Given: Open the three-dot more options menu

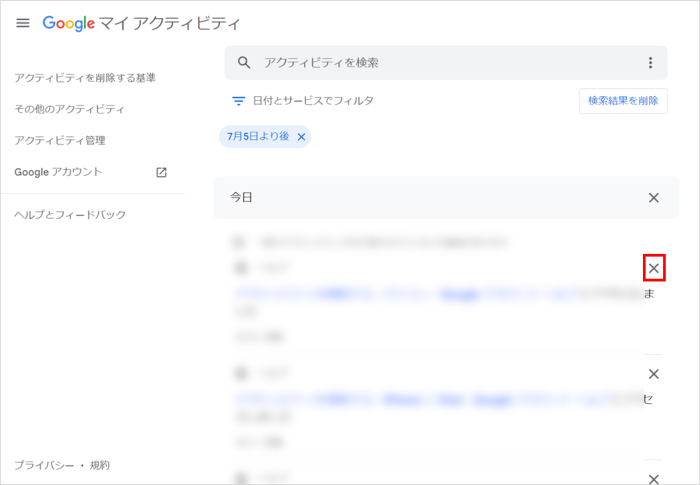Looking at the screenshot, I should coord(650,63).
